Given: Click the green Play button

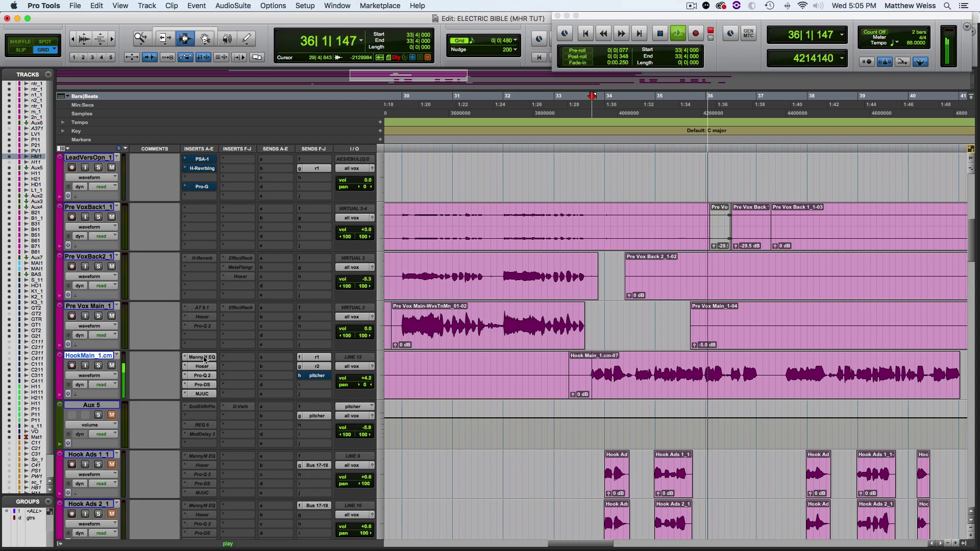Looking at the screenshot, I should tap(678, 34).
